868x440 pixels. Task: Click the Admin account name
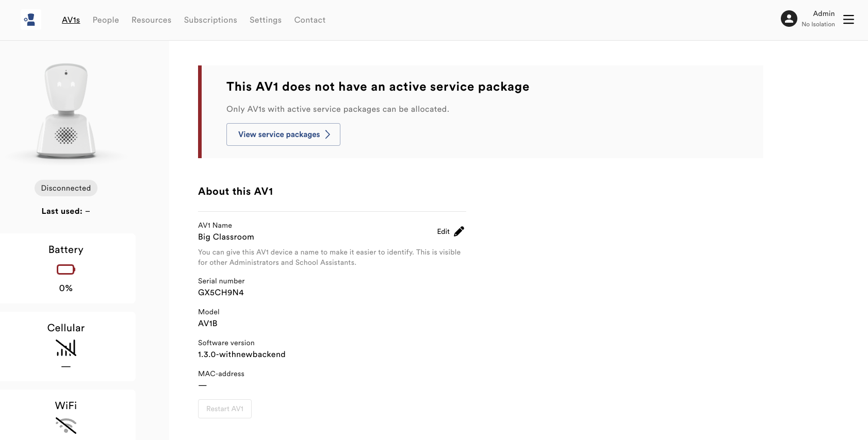point(824,14)
